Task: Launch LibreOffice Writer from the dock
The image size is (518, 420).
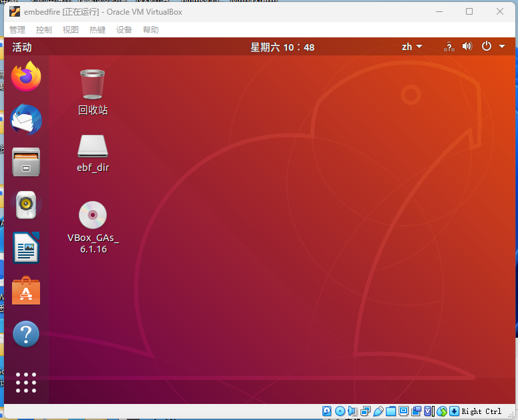Action: coord(26,248)
